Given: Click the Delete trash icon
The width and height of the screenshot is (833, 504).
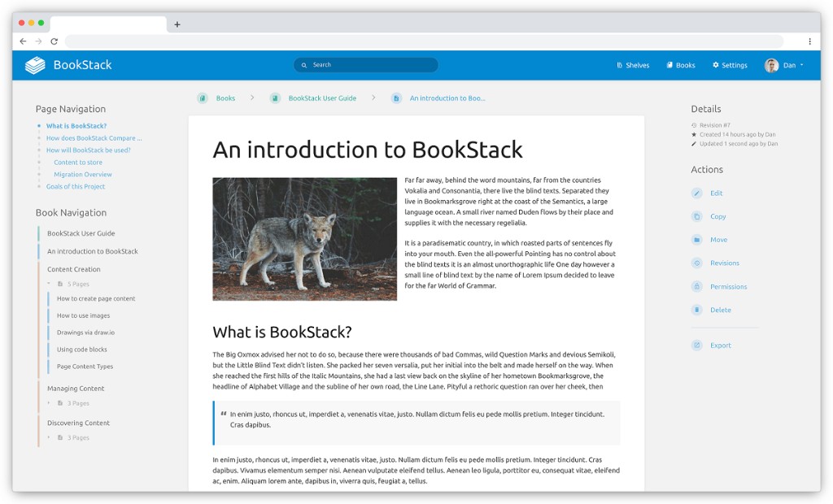Looking at the screenshot, I should (x=696, y=311).
